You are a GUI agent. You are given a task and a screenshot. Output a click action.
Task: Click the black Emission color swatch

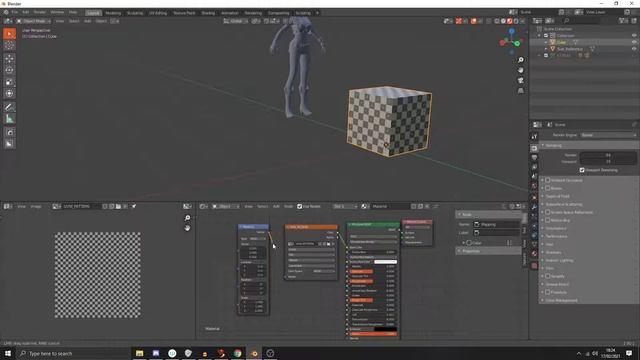tap(385, 329)
